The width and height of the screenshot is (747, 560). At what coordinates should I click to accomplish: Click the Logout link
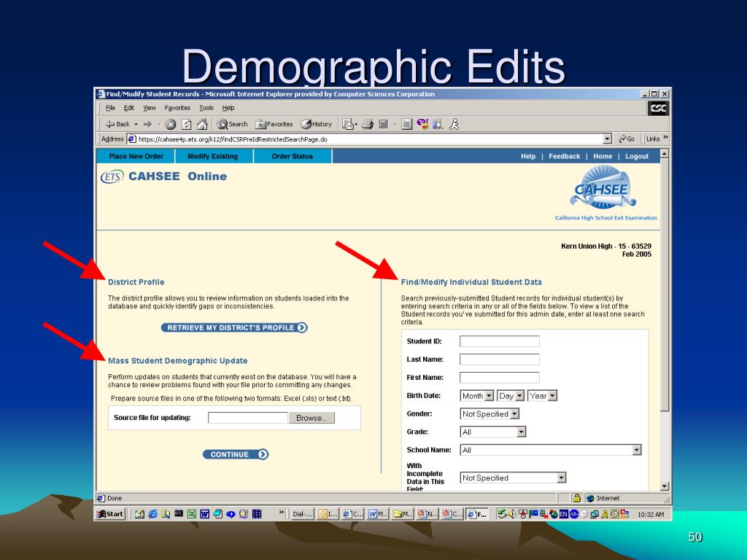point(637,156)
